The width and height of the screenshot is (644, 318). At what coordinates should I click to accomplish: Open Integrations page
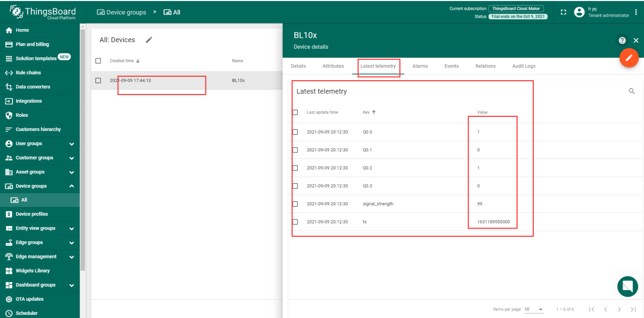(40, 101)
